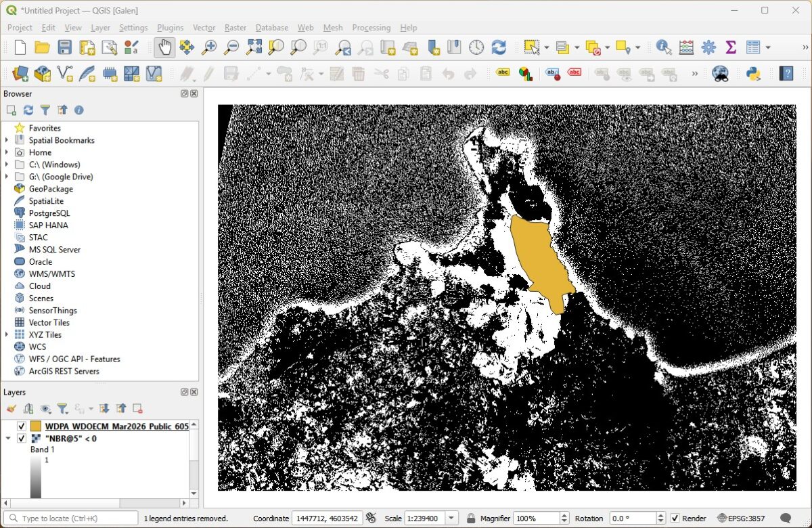Save the project with the floppy disk icon

[x=64, y=47]
